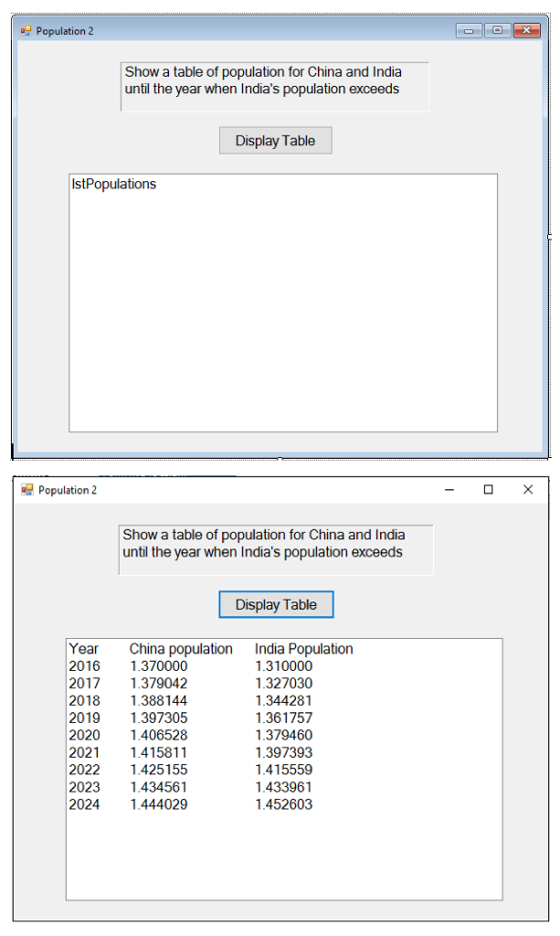Click China value 1.434561

pyautogui.click(x=159, y=787)
